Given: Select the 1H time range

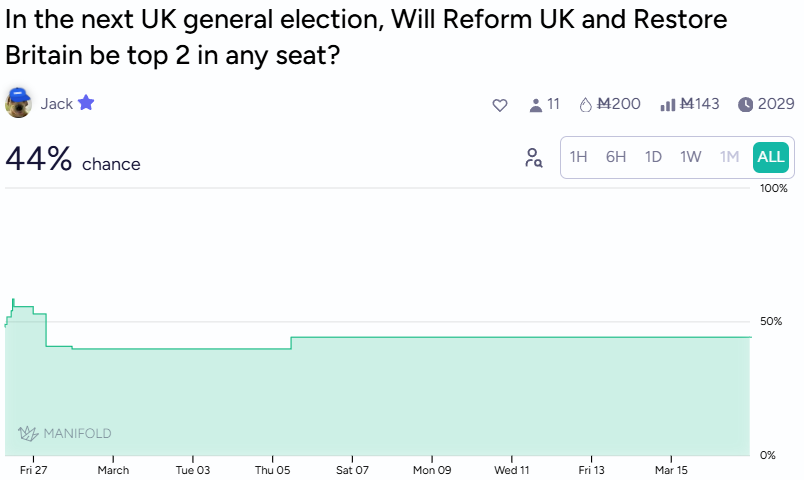Looking at the screenshot, I should coord(578,157).
